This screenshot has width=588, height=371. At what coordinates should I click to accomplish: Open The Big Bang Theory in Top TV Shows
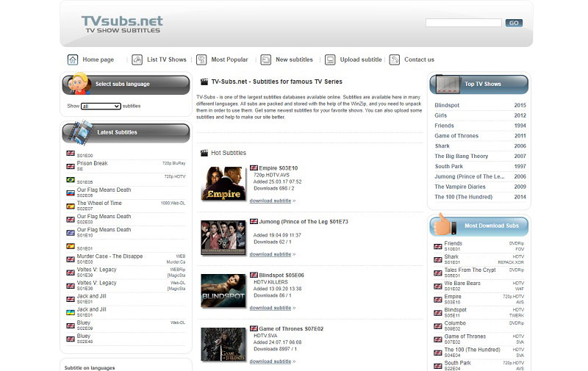462,156
